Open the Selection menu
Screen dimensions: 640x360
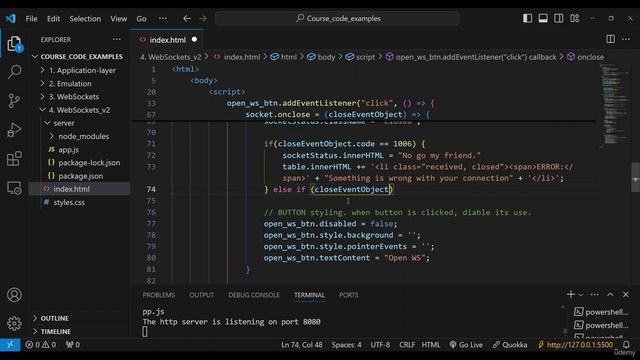pos(85,19)
